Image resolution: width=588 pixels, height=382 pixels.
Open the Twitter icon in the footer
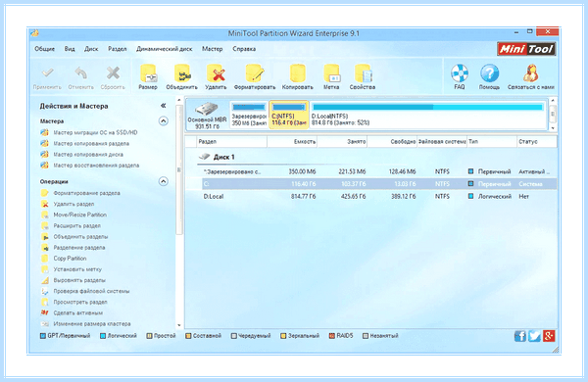point(534,336)
